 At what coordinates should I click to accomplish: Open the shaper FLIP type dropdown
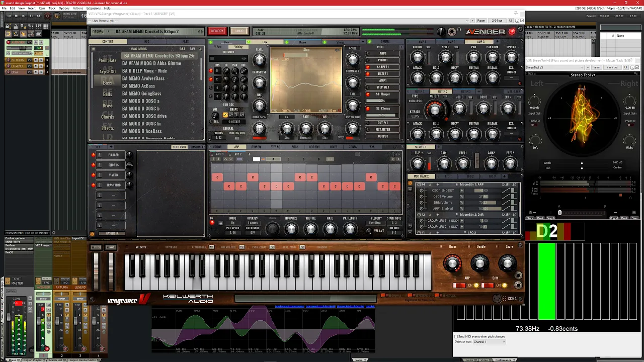pos(419,153)
